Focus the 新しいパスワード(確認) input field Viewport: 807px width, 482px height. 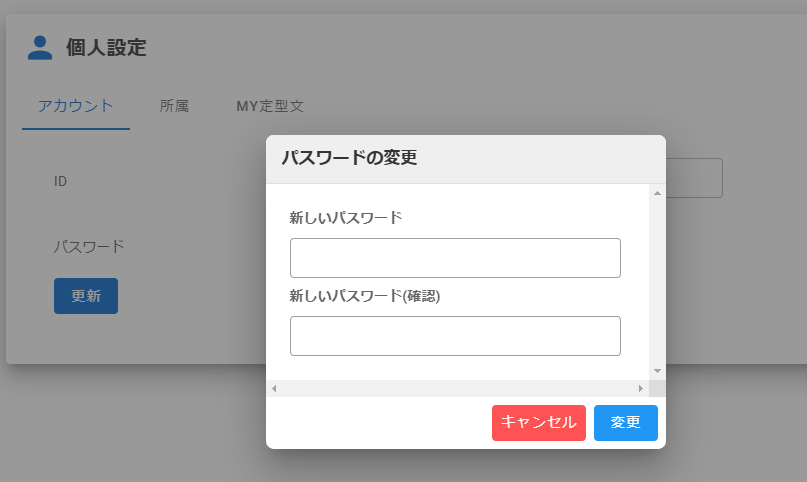(x=455, y=336)
